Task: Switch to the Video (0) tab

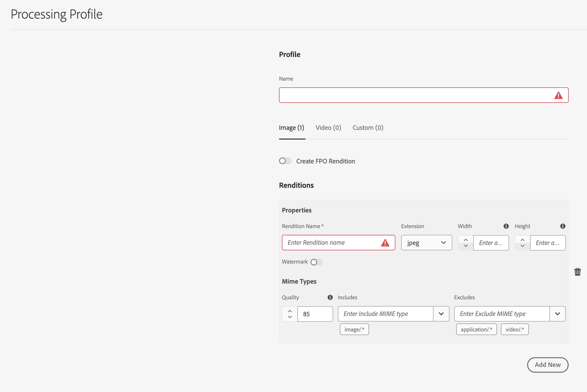Action: tap(328, 128)
